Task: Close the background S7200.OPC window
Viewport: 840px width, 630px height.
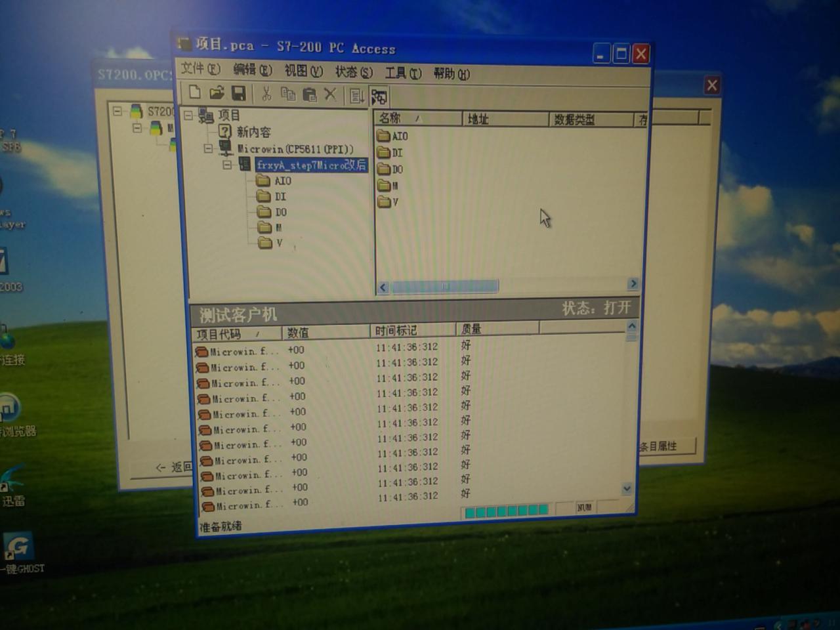Action: click(712, 85)
